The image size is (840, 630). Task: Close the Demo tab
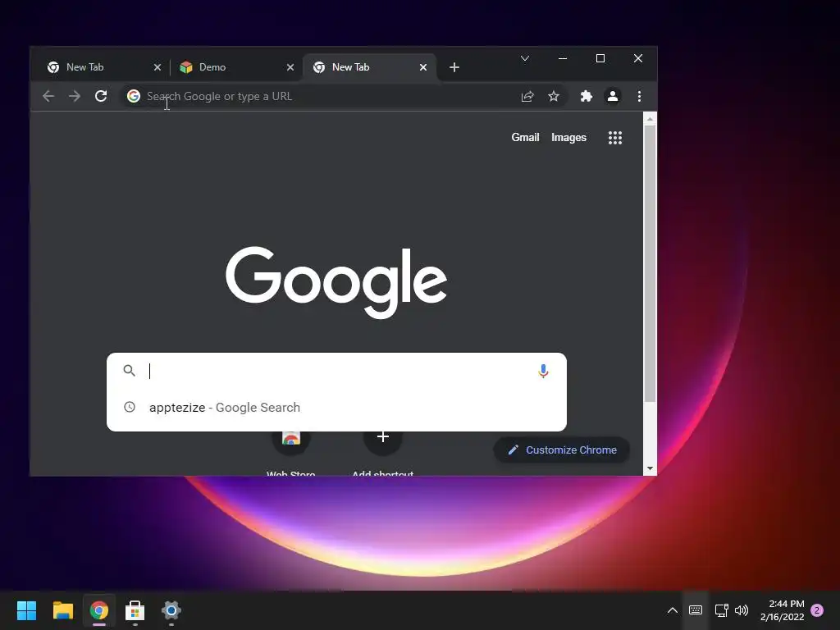(290, 67)
